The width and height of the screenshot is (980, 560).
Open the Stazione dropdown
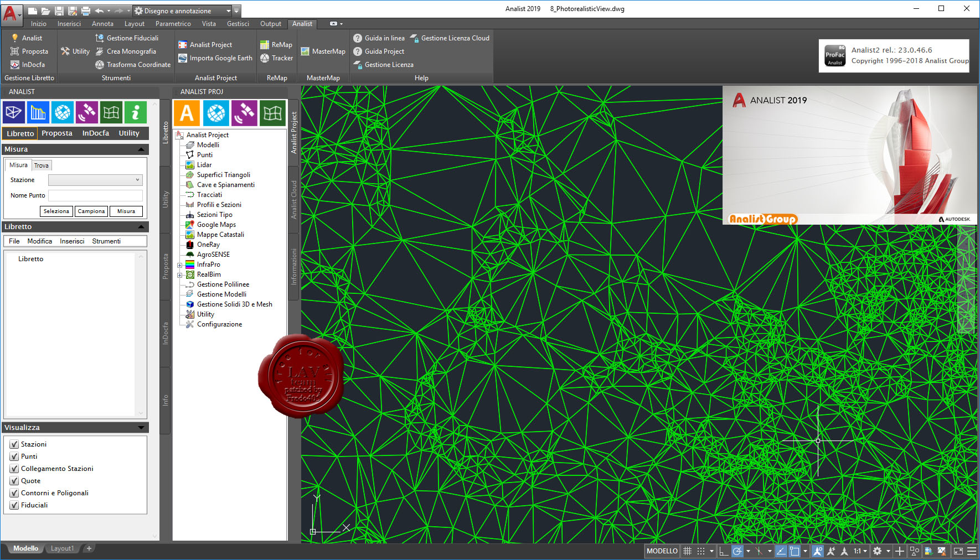95,180
